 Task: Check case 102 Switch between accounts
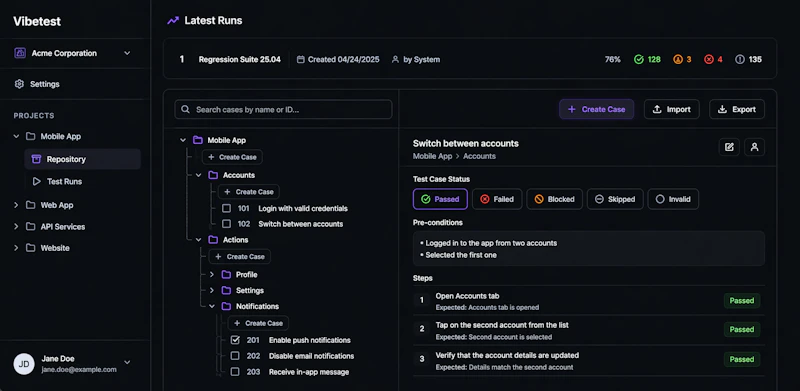pyautogui.click(x=227, y=224)
